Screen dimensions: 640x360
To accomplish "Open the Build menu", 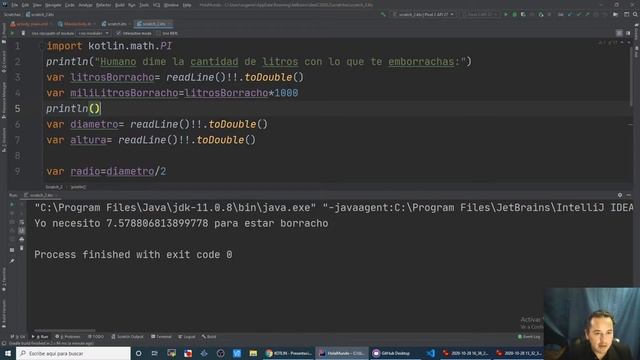I will pyautogui.click(x=120, y=5).
